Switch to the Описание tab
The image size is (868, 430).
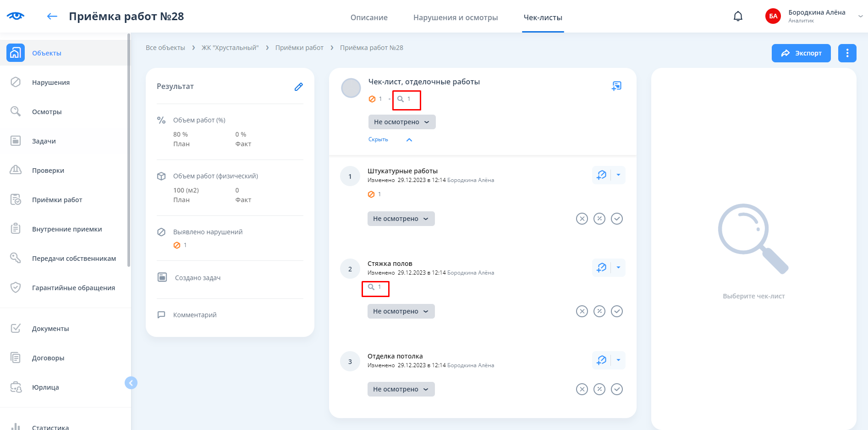point(369,17)
